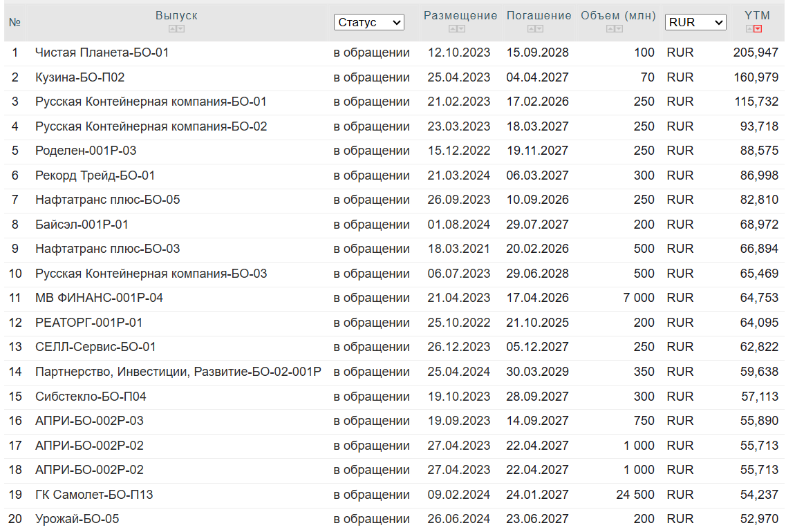The height and width of the screenshot is (532, 795).
Task: Click YTM value 82,810
Action: click(x=759, y=200)
